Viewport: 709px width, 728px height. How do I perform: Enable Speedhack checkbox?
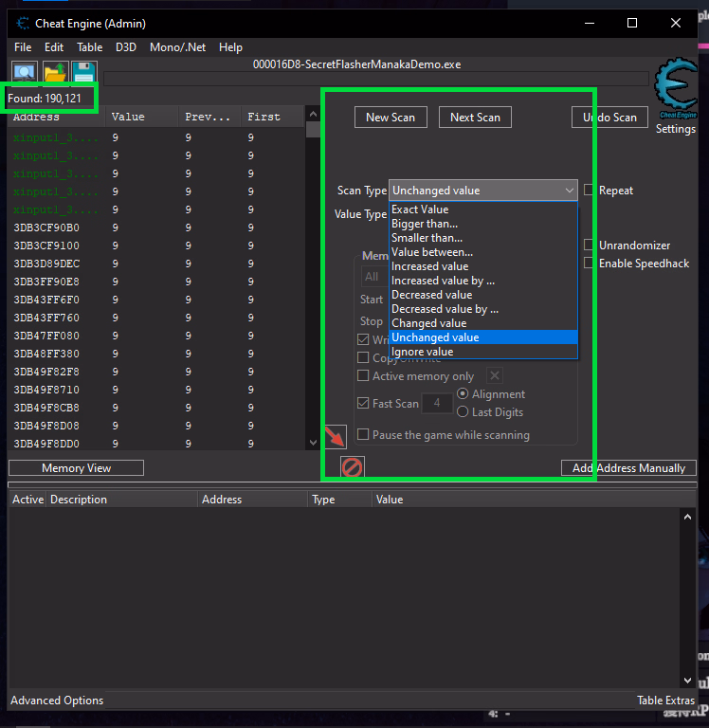pos(589,263)
